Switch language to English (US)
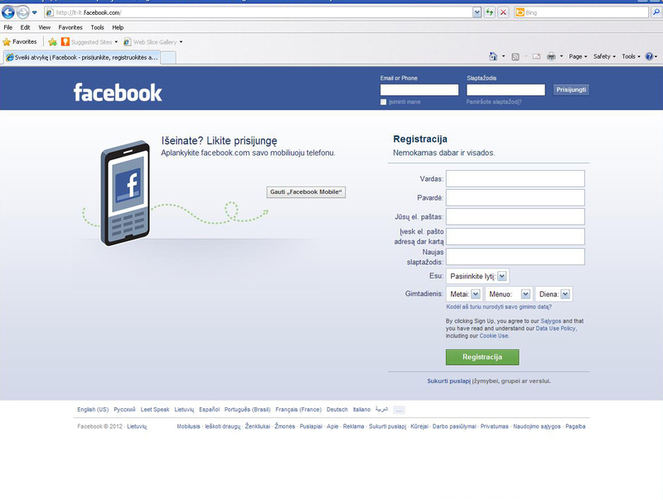The height and width of the screenshot is (500, 663). (x=93, y=410)
